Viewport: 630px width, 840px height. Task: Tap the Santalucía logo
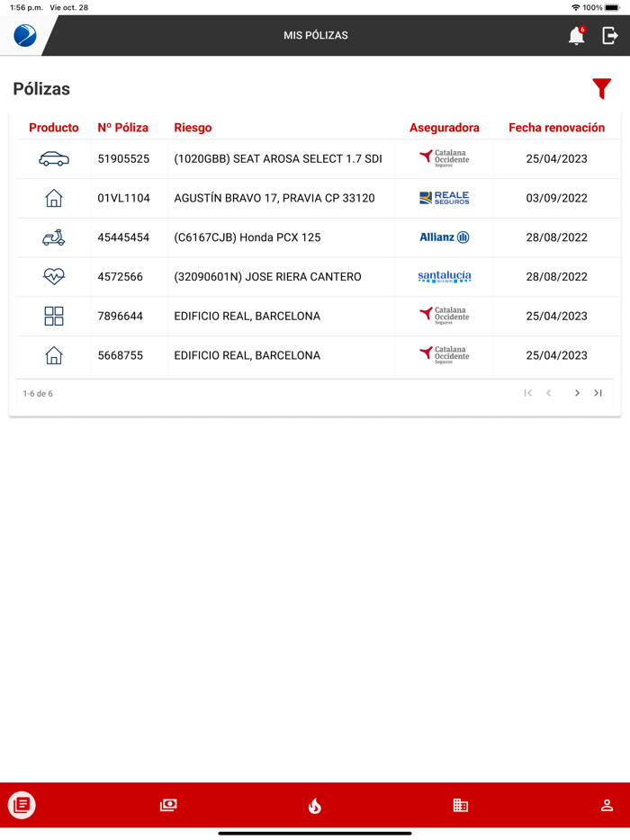pyautogui.click(x=445, y=276)
